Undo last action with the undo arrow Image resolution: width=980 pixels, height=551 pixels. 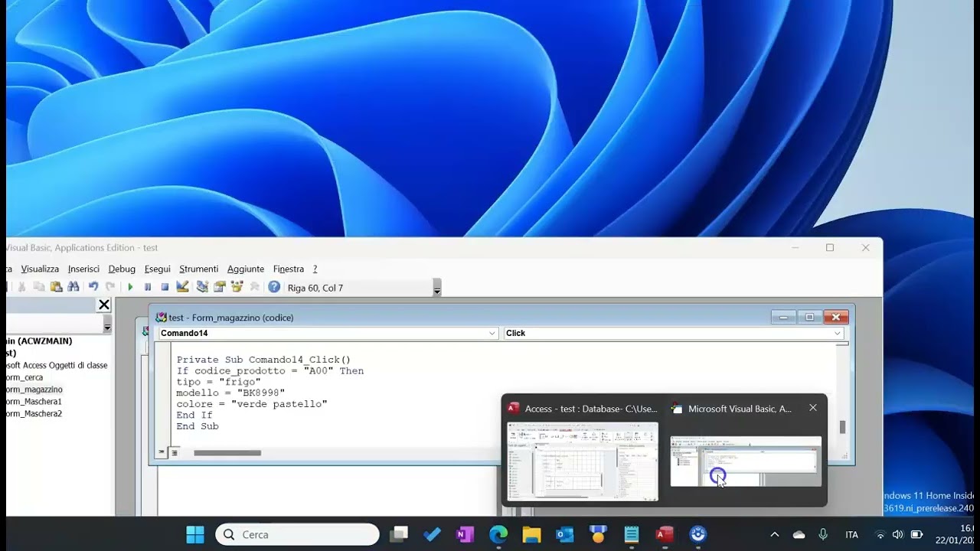[x=93, y=287]
